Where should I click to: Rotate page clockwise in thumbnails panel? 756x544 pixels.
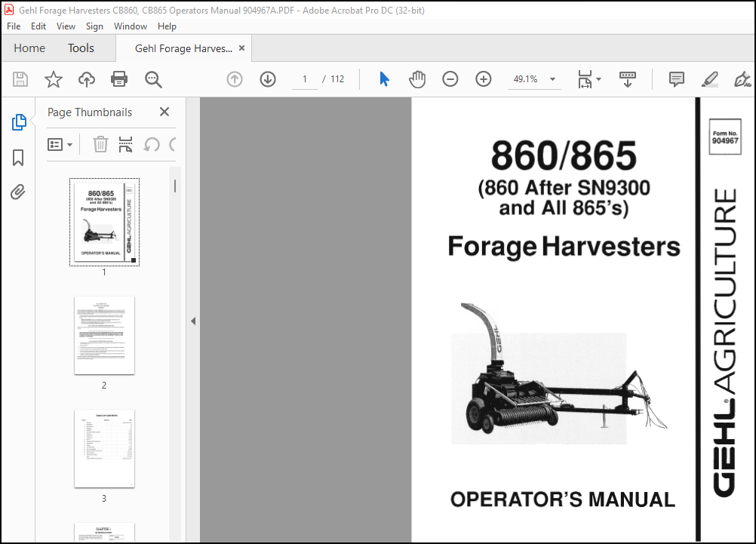pos(173,144)
